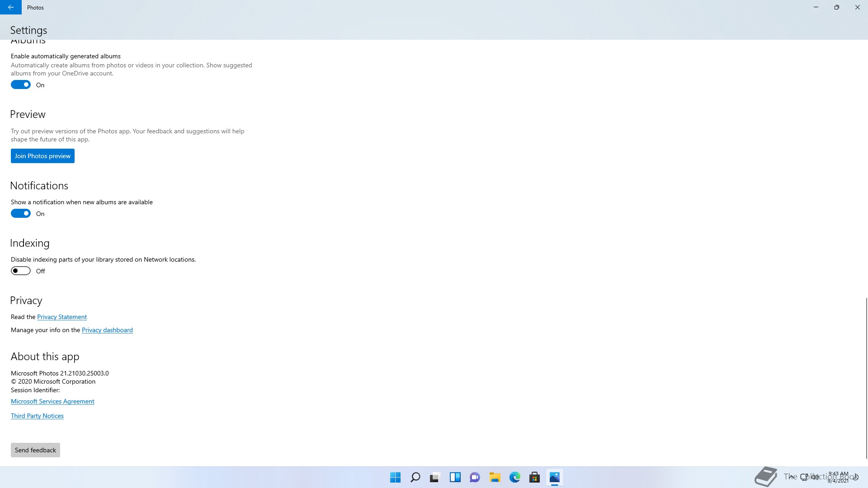
Task: Open the Windows Start menu
Action: click(x=395, y=477)
